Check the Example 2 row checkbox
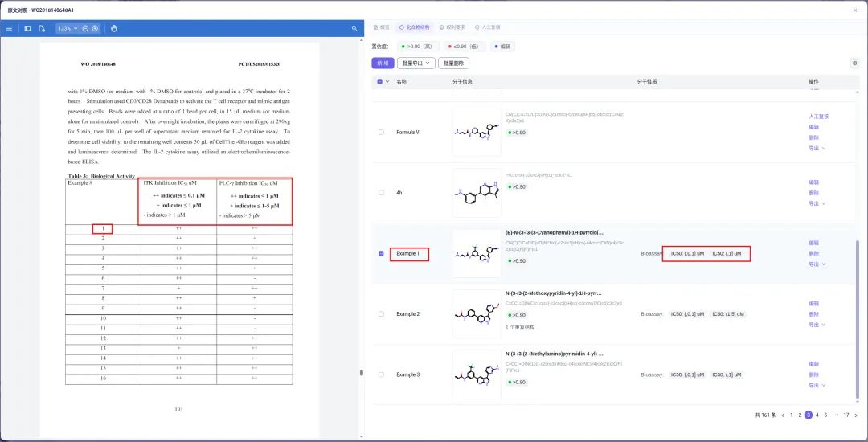 tap(381, 313)
